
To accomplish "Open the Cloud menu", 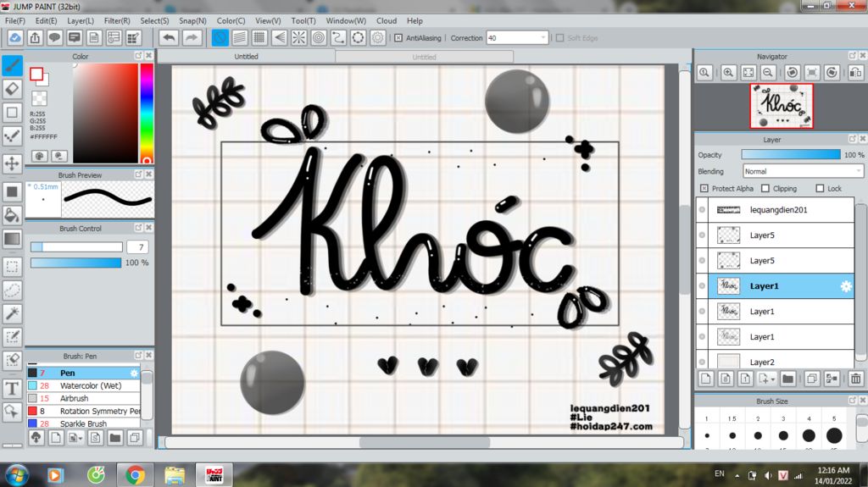I will tap(387, 20).
